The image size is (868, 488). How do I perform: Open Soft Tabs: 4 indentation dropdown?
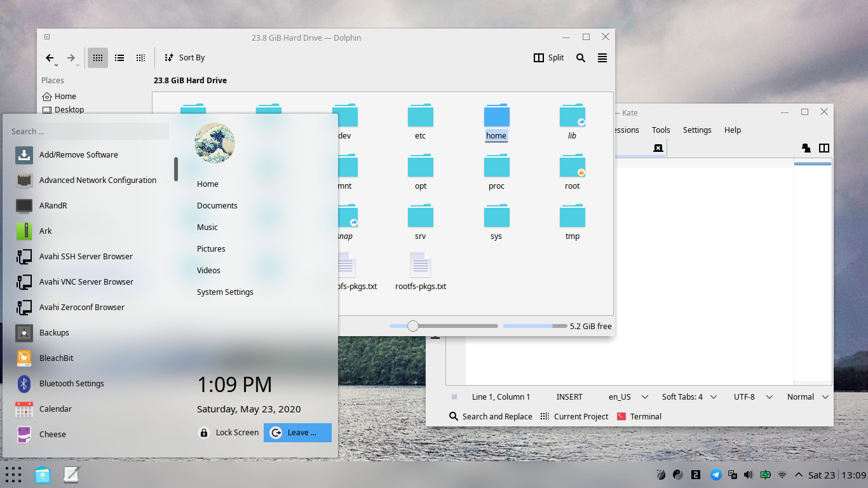(689, 397)
